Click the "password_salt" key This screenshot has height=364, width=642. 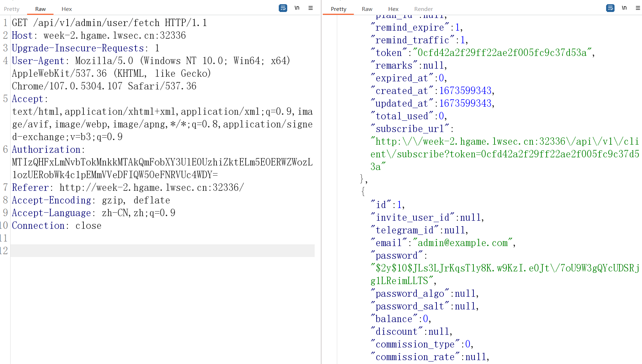410,306
